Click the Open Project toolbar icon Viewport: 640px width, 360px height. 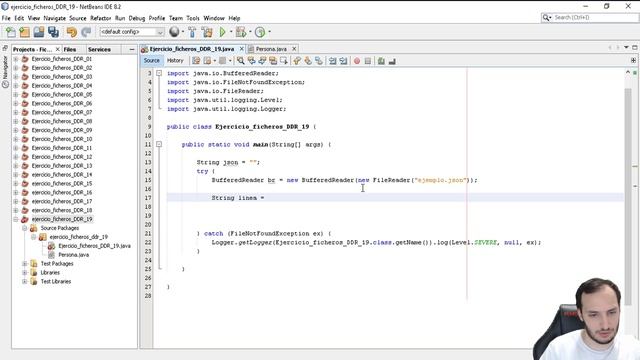[39, 32]
